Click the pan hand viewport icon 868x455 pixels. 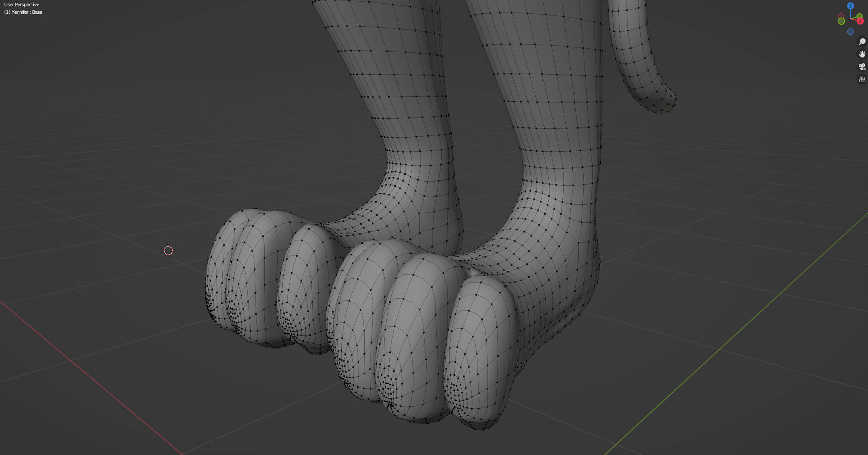click(862, 54)
